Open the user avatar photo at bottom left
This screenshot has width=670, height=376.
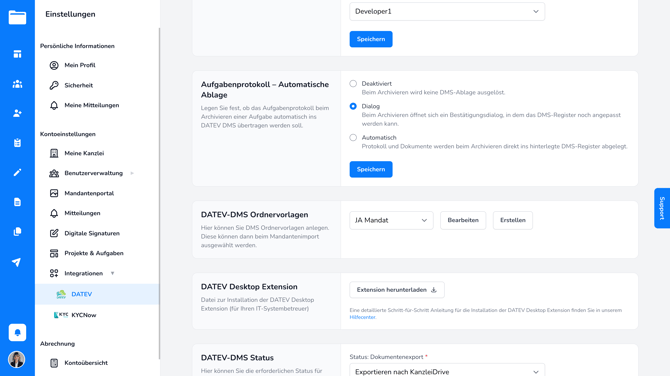[17, 359]
